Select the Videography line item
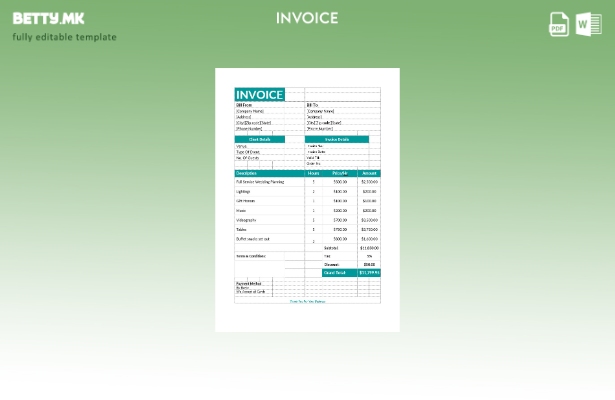Viewport: 615px width, 400px height. pyautogui.click(x=246, y=220)
